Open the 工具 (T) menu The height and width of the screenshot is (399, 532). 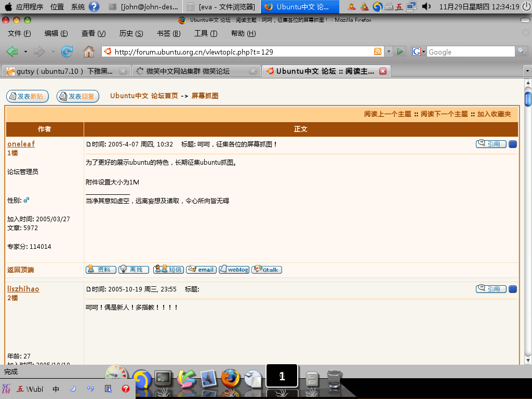click(x=206, y=33)
